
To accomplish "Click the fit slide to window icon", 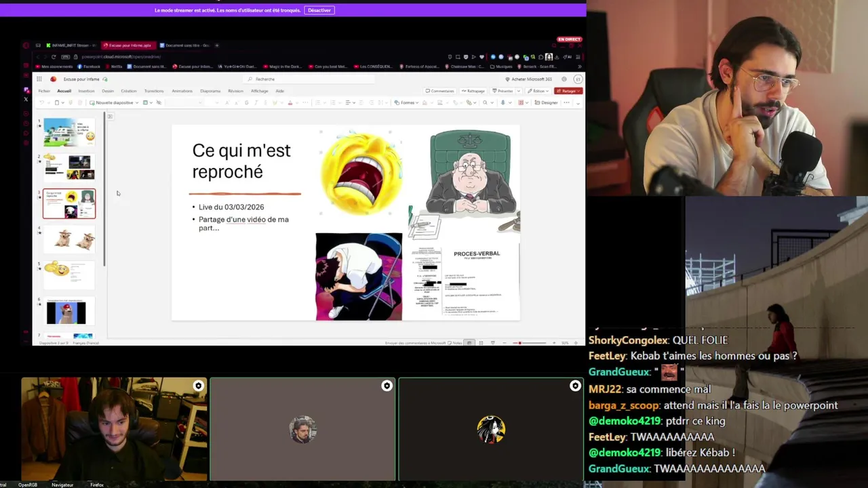I will [576, 343].
